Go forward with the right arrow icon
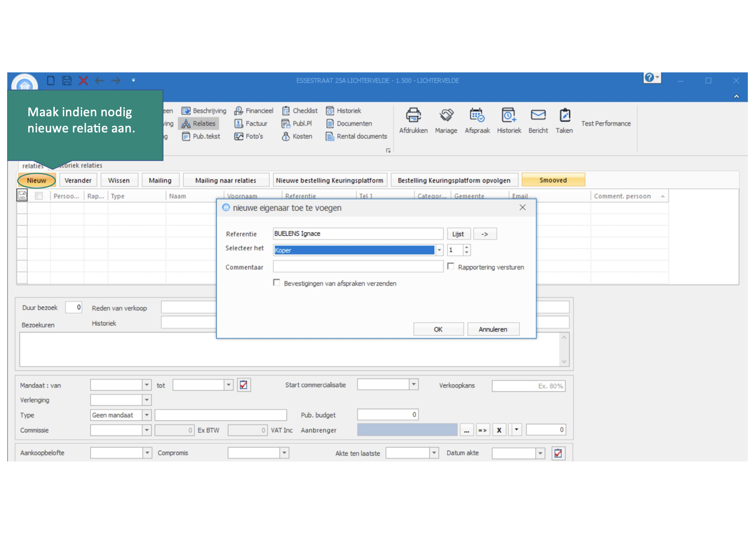 tap(116, 80)
